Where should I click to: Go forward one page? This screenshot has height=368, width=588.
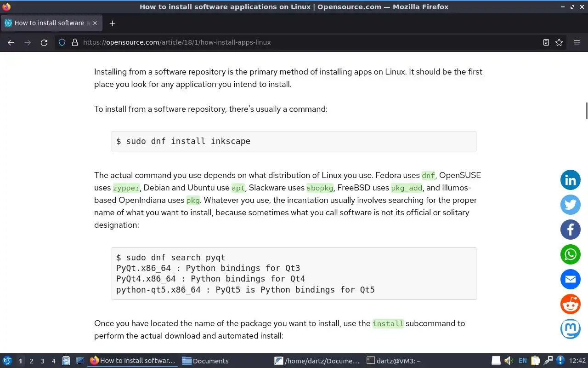tap(28, 42)
